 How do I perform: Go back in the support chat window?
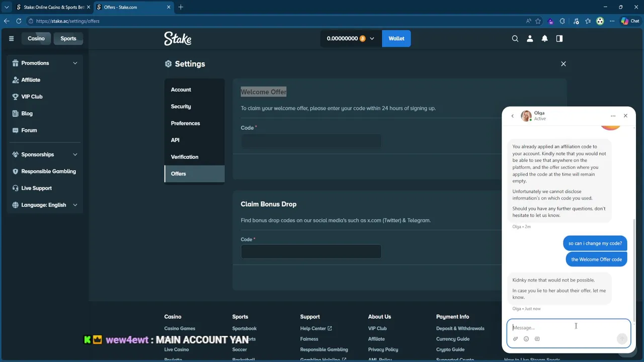513,116
